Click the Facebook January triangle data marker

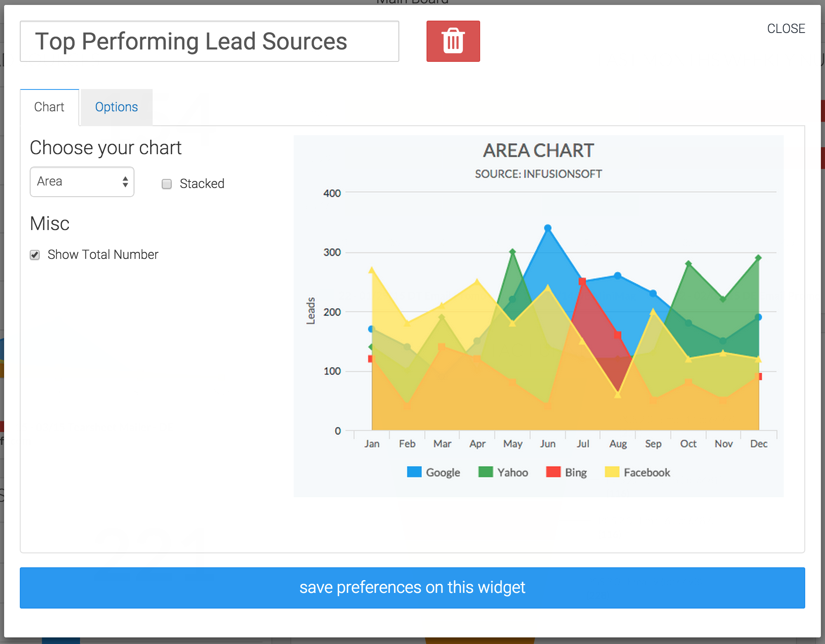[x=372, y=270]
